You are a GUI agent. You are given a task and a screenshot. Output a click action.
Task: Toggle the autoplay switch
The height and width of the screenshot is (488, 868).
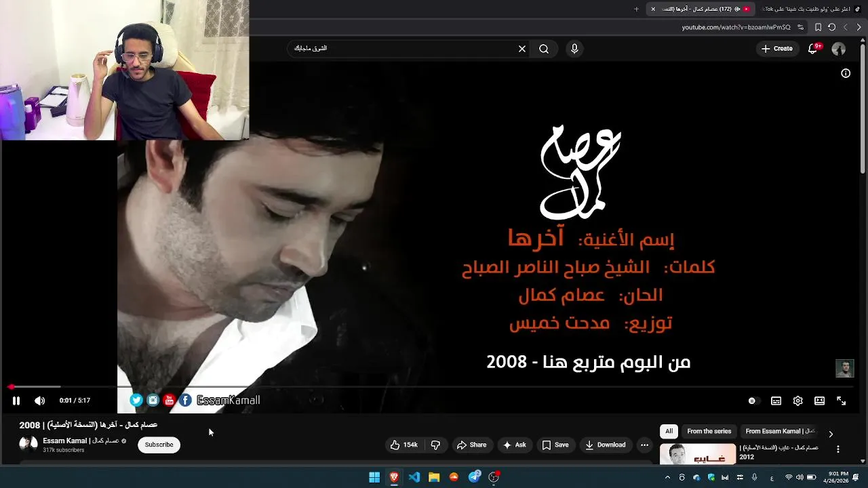pyautogui.click(x=753, y=401)
